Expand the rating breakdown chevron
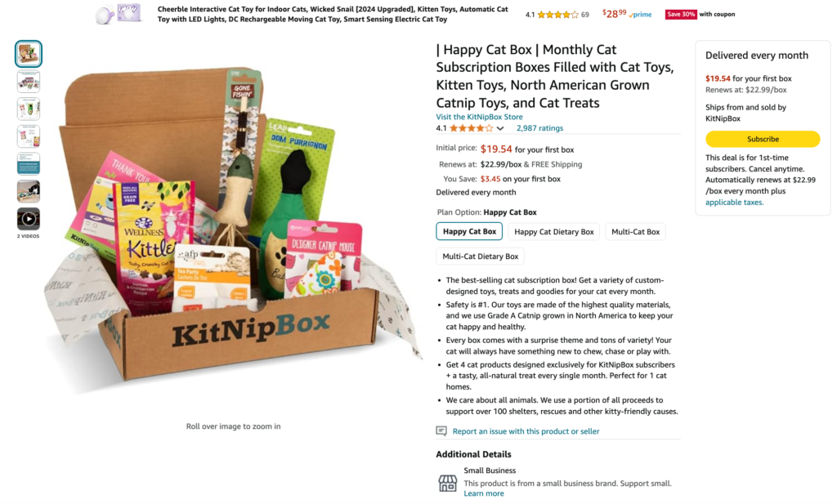The height and width of the screenshot is (504, 837). pyautogui.click(x=500, y=128)
